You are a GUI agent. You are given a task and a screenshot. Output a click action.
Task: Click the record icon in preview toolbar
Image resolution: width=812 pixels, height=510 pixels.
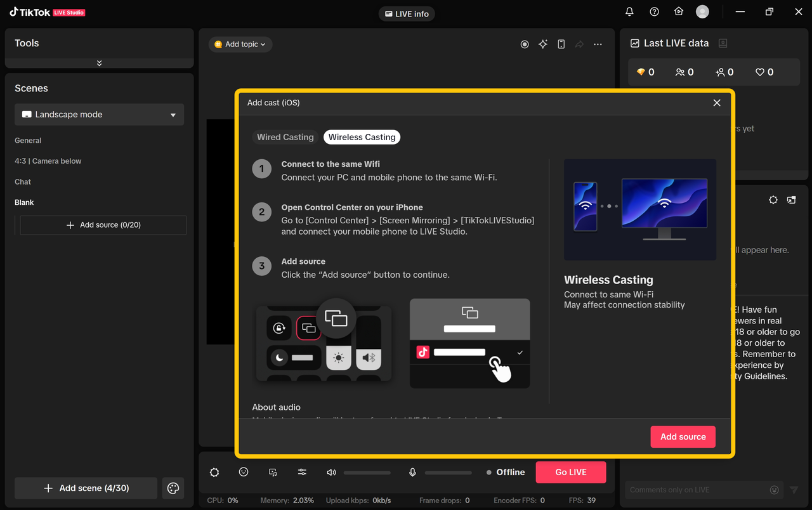[525, 44]
